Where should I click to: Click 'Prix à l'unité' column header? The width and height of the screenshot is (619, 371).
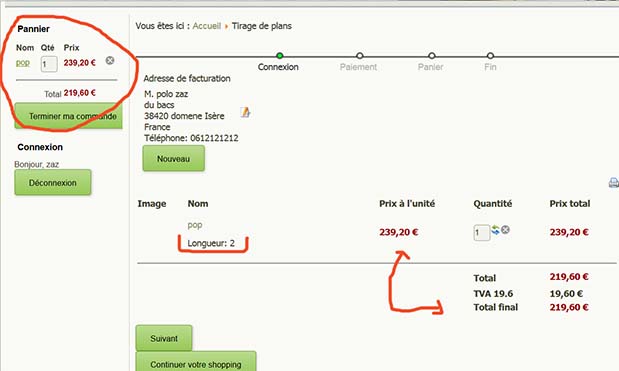pos(407,204)
